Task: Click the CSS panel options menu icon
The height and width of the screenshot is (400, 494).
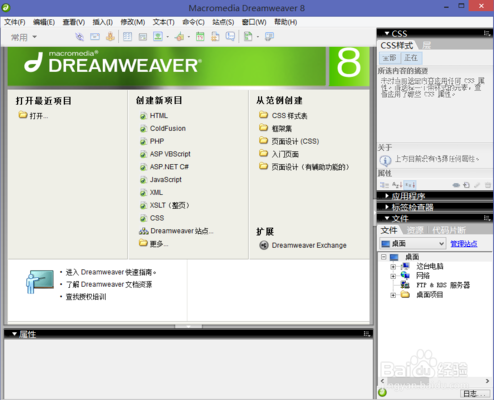Action: [x=487, y=33]
